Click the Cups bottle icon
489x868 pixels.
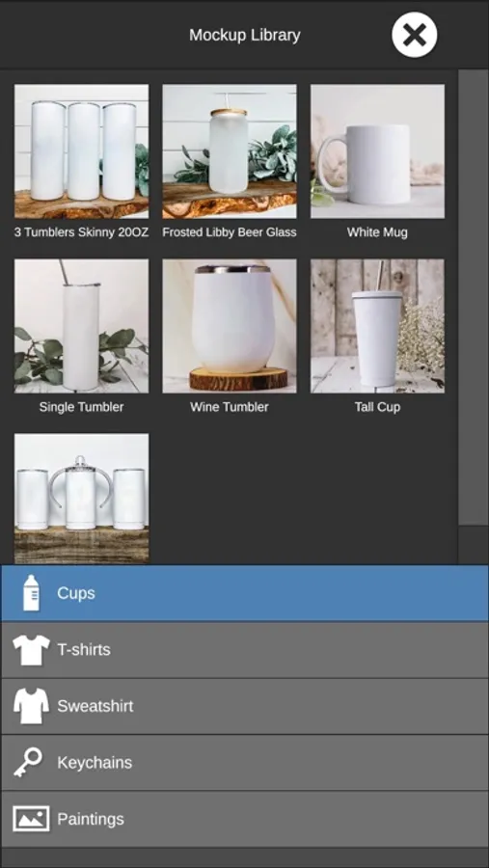pos(32,593)
